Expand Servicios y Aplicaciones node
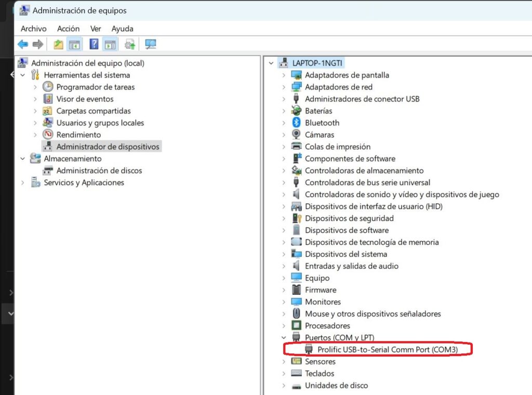 click(x=23, y=182)
